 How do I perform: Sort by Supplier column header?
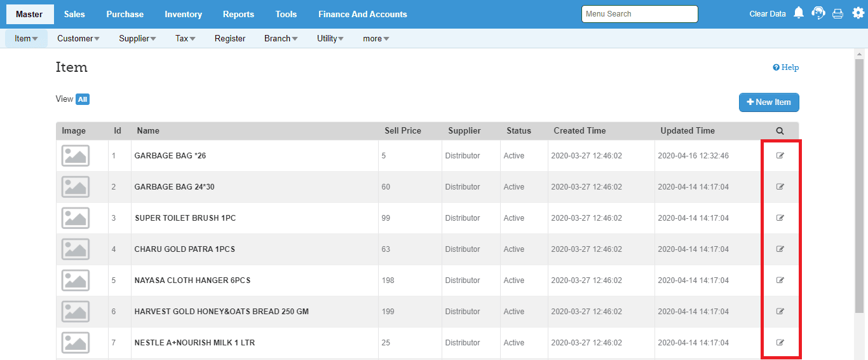click(x=465, y=131)
